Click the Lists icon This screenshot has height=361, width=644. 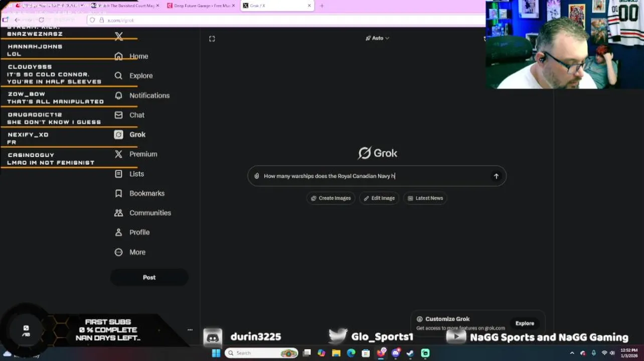(118, 174)
